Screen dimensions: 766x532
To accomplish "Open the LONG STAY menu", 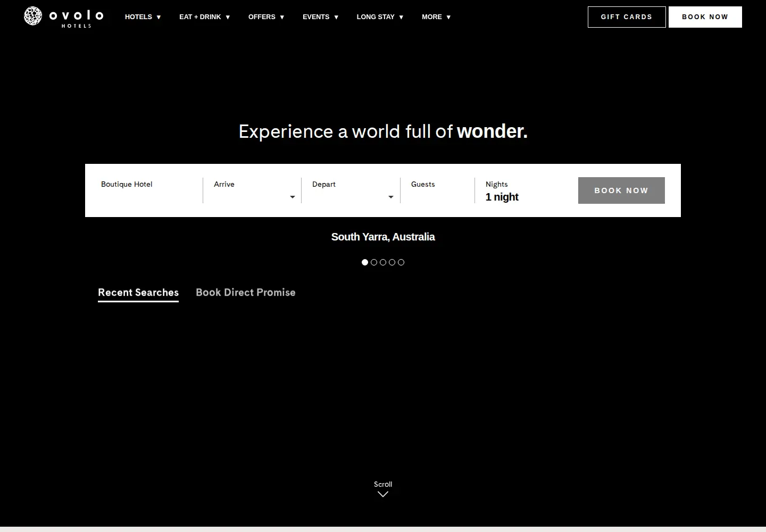I will (x=380, y=17).
